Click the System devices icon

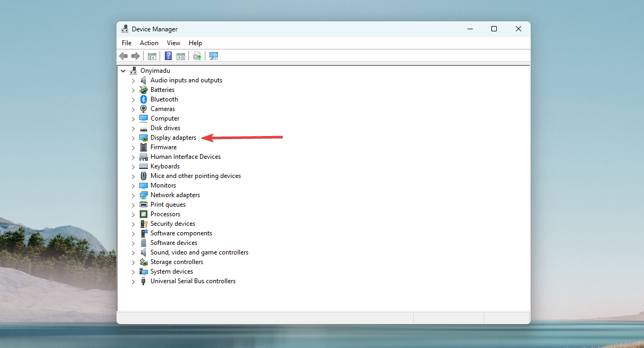coord(143,271)
